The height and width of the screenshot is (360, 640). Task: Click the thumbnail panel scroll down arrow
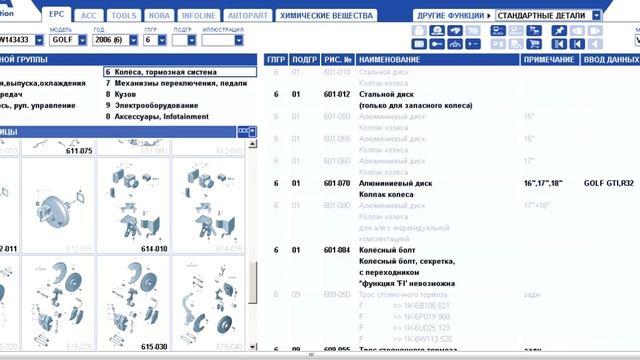(x=253, y=347)
